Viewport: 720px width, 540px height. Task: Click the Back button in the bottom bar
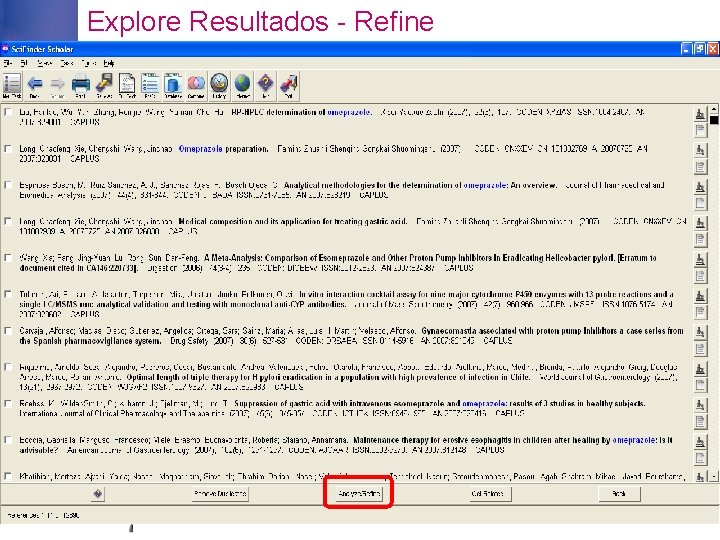click(x=619, y=494)
